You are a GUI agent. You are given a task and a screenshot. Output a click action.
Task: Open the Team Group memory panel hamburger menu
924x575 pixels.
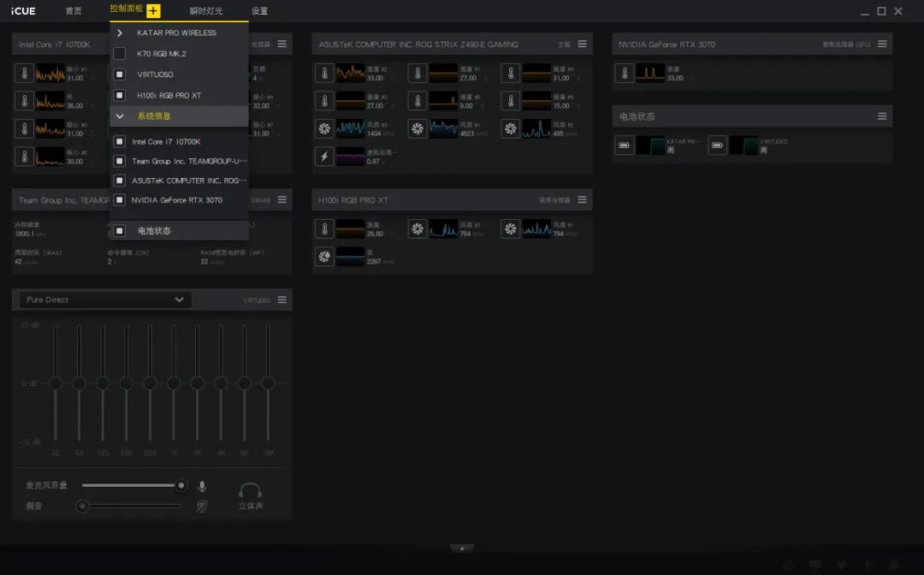(x=282, y=199)
